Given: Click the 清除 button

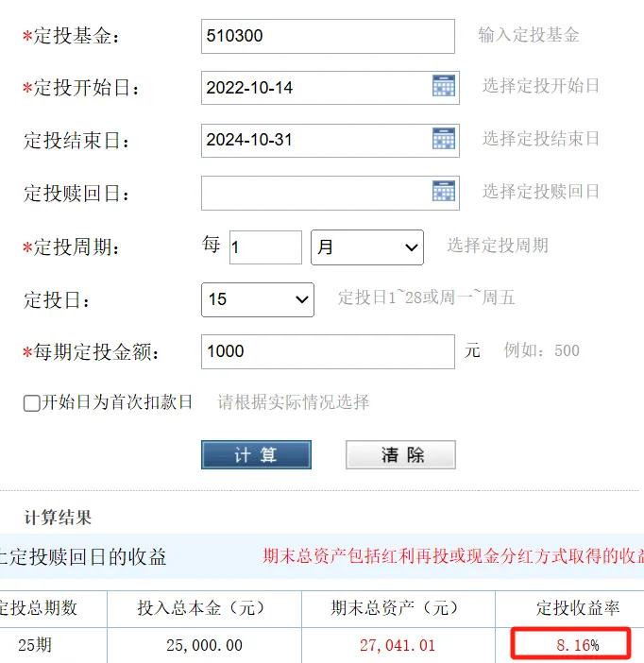Looking at the screenshot, I should tap(400, 455).
